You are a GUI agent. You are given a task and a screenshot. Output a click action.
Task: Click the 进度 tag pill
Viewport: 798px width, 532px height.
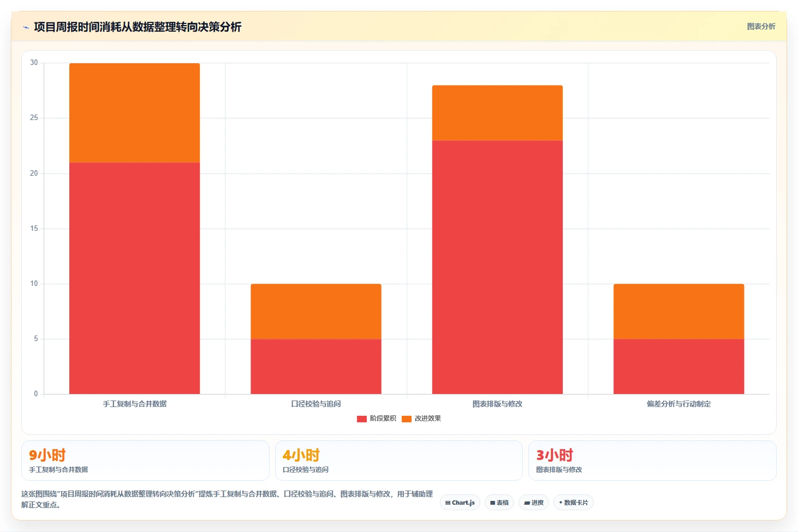click(x=534, y=503)
